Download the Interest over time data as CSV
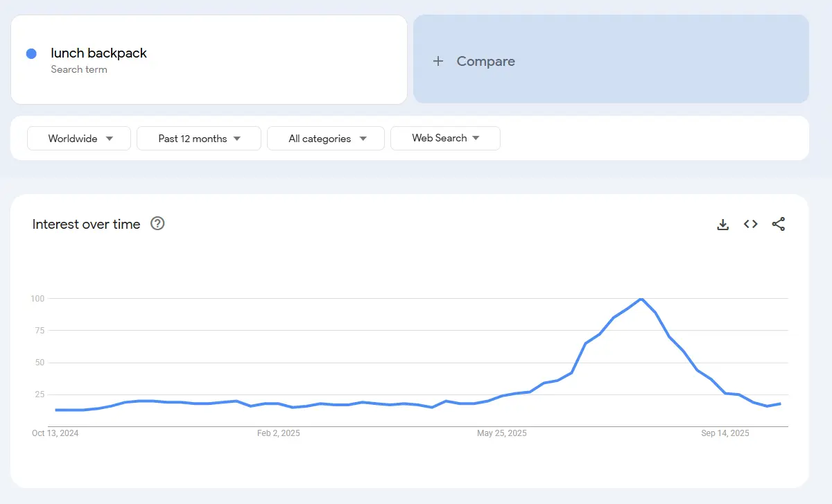 (x=723, y=224)
